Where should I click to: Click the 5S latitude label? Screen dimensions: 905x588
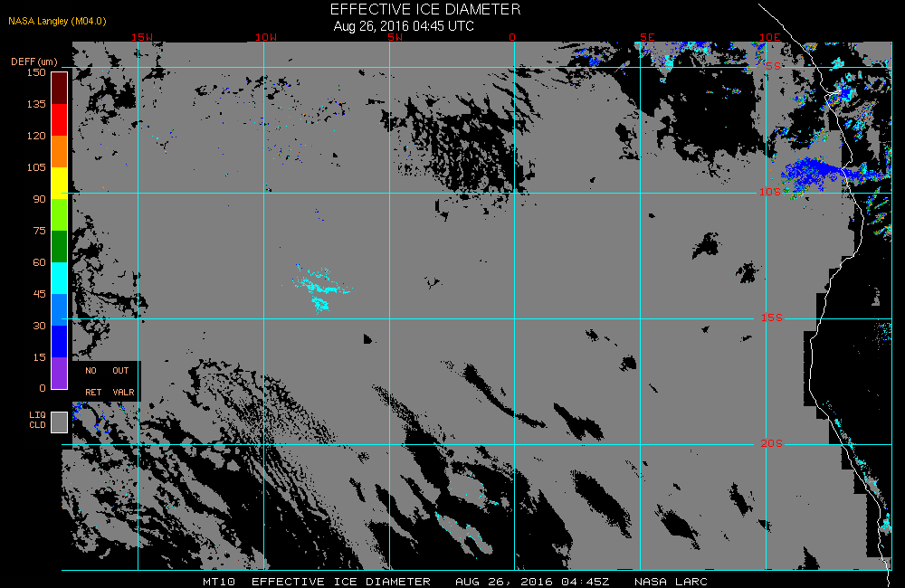774,66
